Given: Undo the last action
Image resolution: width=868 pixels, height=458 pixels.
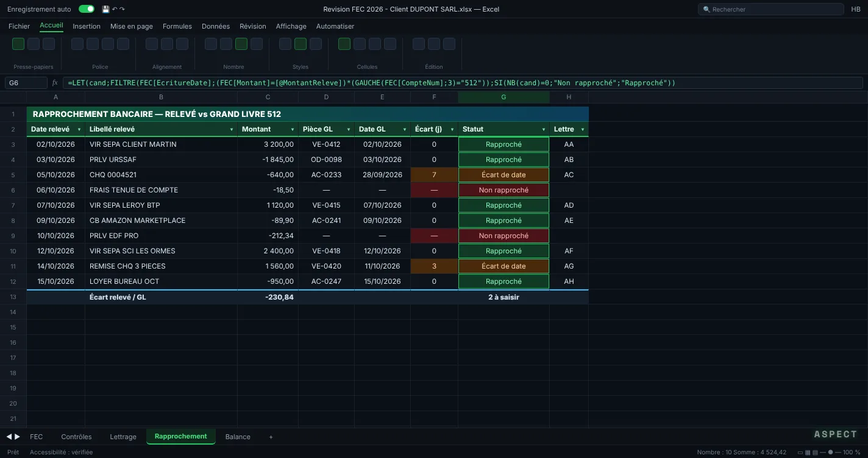Looking at the screenshot, I should point(115,9).
